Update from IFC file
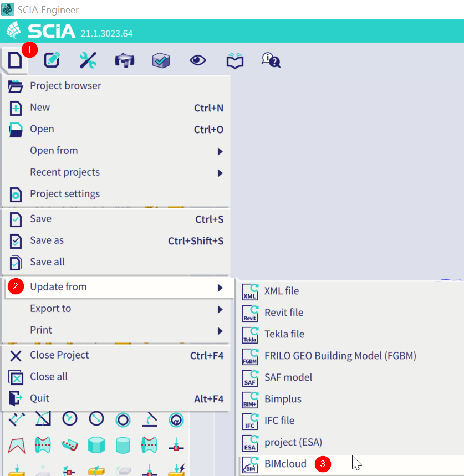The height and width of the screenshot is (476, 464). tap(351, 421)
